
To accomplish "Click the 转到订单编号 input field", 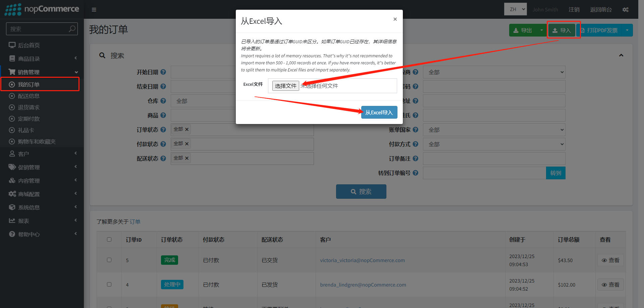I will click(484, 173).
